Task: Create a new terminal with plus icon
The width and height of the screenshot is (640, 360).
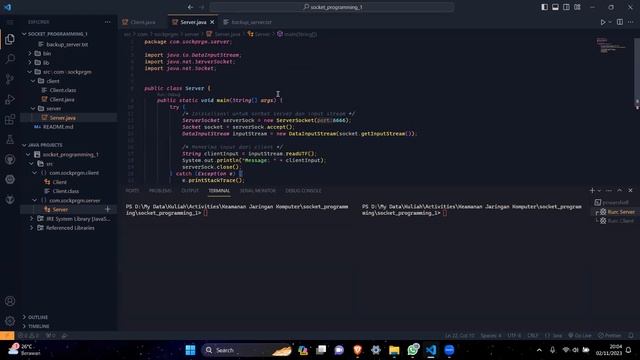Action: pyautogui.click(x=592, y=191)
